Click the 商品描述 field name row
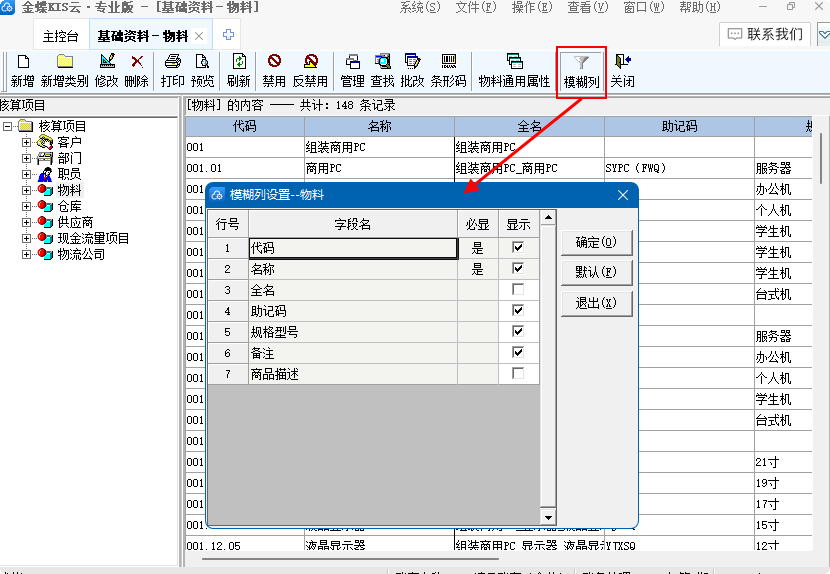This screenshot has width=830, height=574. [x=353, y=374]
